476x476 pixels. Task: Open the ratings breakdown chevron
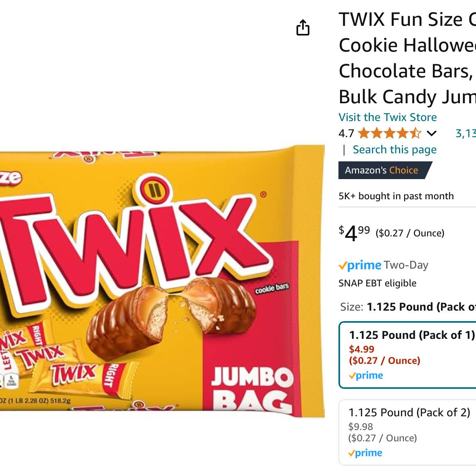point(431,133)
